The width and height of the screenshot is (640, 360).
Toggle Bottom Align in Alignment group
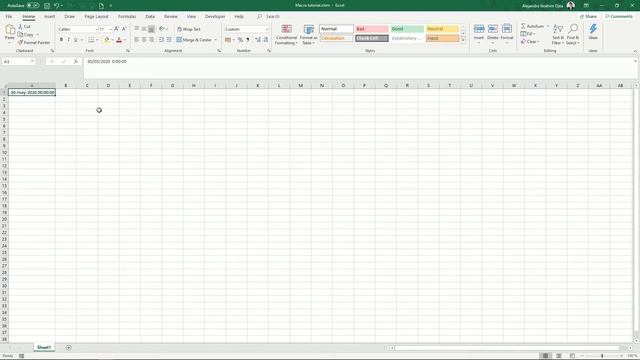(151, 29)
